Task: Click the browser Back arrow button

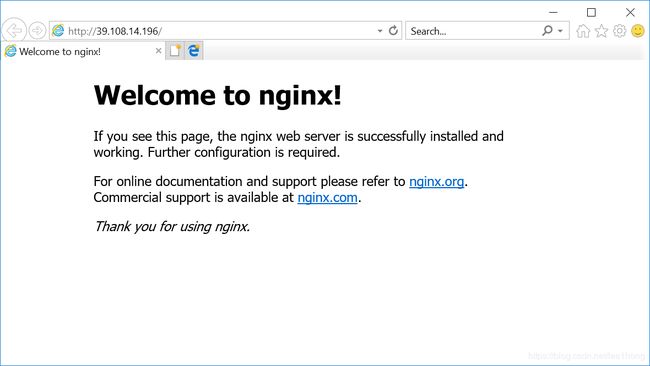Action: pos(14,30)
